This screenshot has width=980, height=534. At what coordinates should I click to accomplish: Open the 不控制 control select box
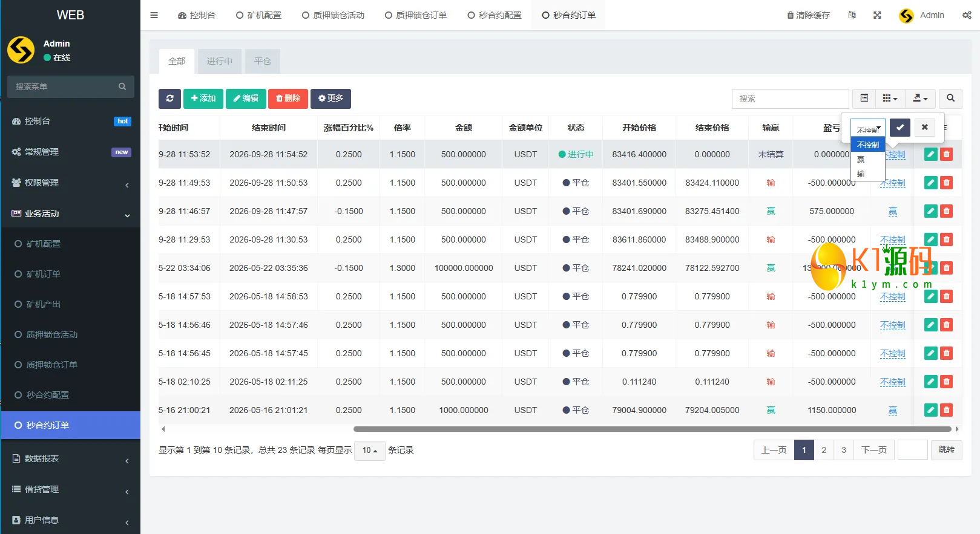(868, 128)
